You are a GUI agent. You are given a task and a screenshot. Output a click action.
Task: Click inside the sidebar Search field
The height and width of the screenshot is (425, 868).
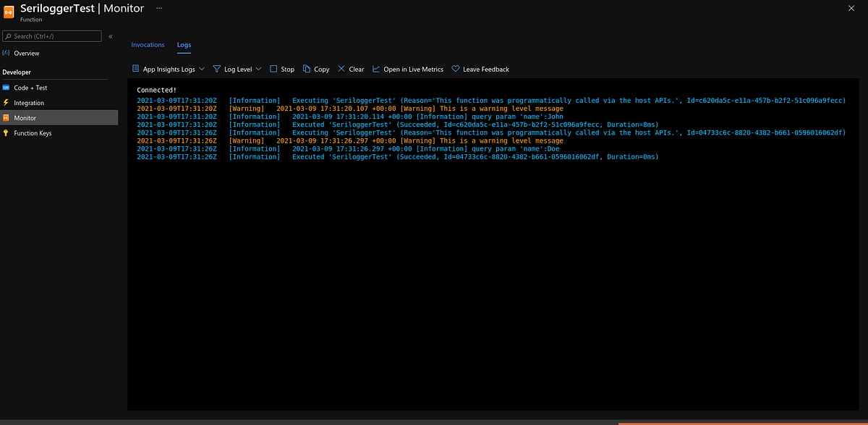(x=51, y=35)
